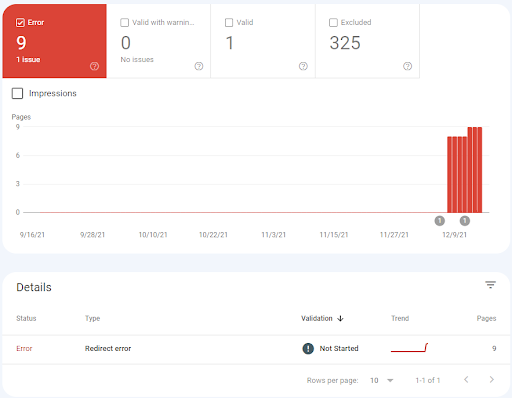The height and width of the screenshot is (398, 512).
Task: Click the 11/15/21 axis date label
Action: point(334,235)
